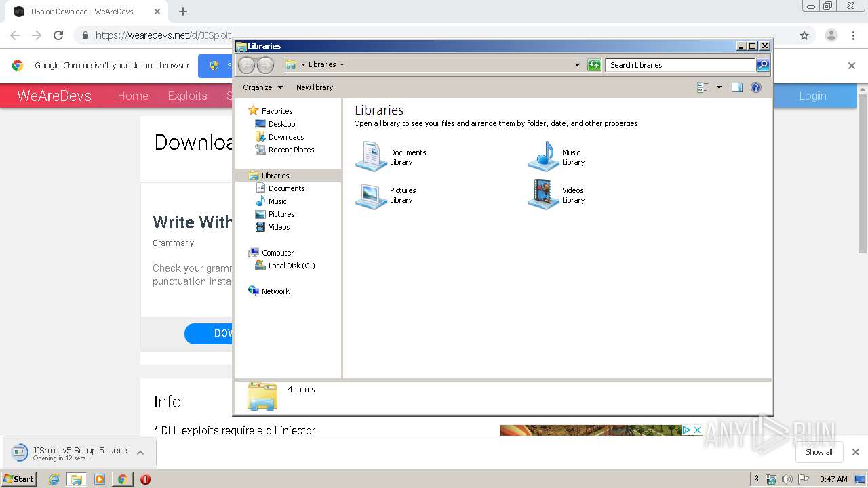
Task: Click the Action Center flag tray icon
Action: pos(804,479)
